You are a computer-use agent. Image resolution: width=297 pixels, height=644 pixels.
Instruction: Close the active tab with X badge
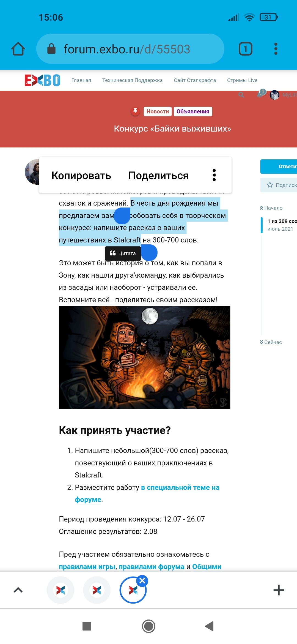(142, 581)
